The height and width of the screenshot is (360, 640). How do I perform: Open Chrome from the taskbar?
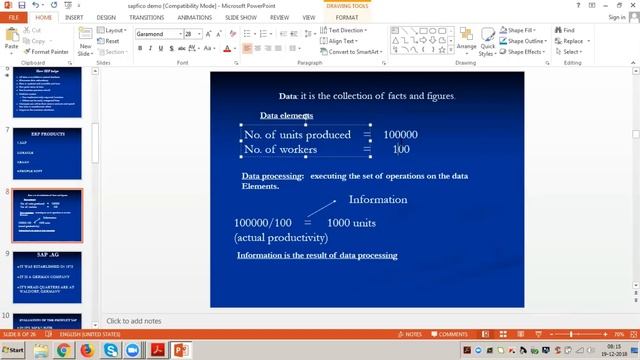tap(63, 350)
